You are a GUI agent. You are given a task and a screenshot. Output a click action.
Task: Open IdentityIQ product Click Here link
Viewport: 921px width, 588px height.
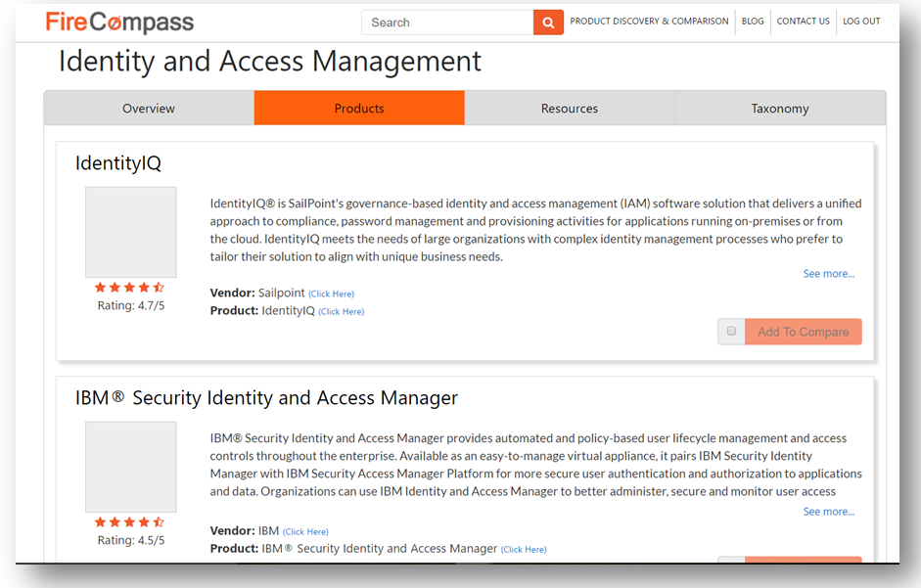(x=342, y=311)
